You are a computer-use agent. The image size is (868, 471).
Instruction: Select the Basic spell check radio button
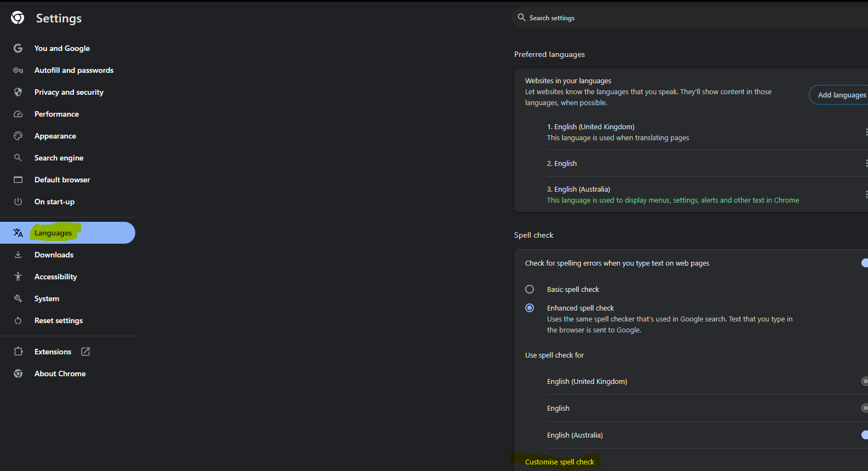click(x=530, y=289)
